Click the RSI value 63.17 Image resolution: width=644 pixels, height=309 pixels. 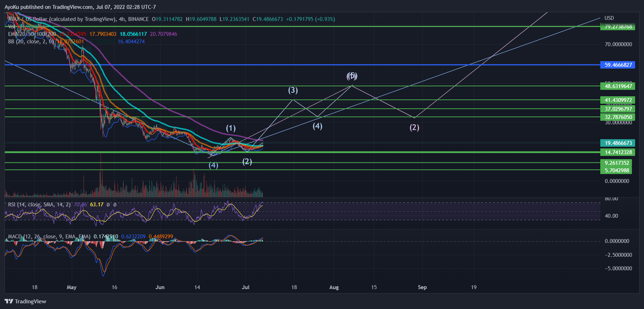97,205
